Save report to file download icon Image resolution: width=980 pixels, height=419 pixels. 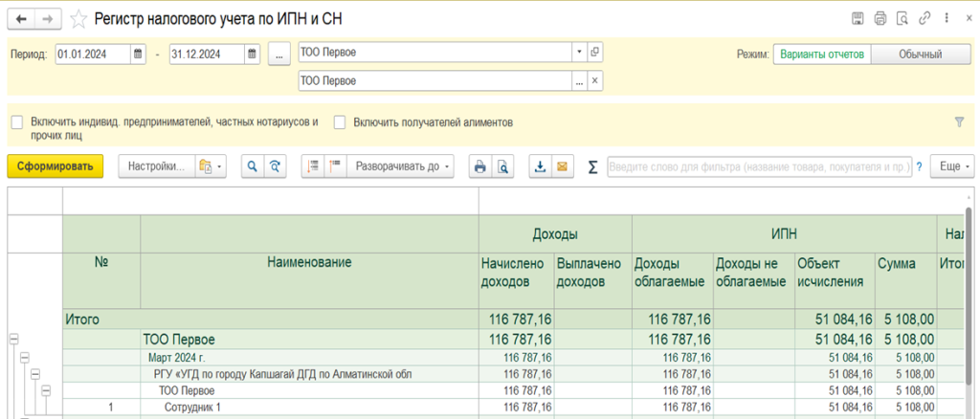[x=541, y=166]
